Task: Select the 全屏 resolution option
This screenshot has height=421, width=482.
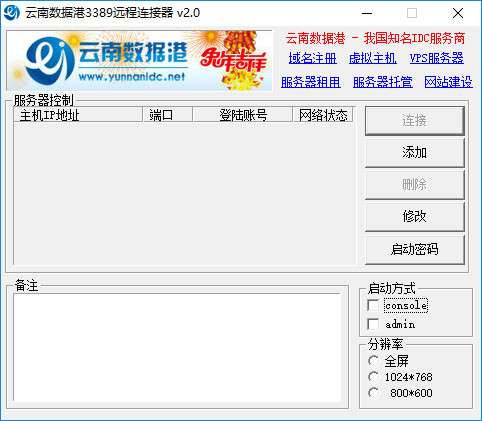Action: tap(373, 361)
